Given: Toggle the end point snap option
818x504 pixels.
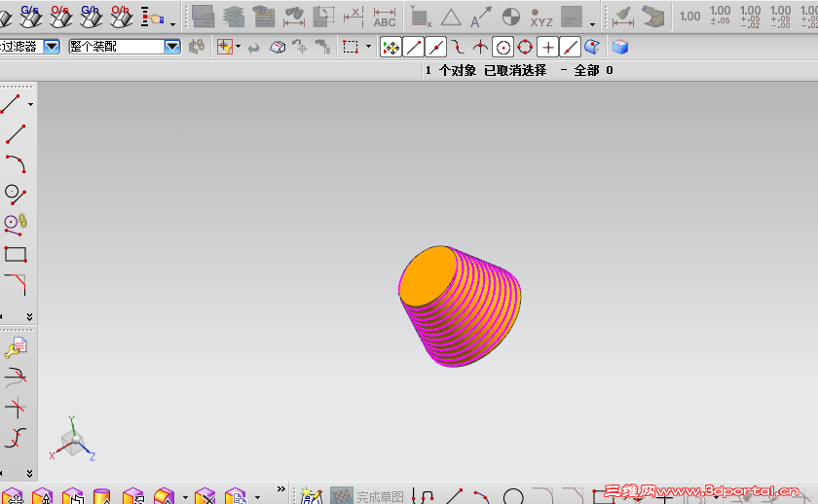Looking at the screenshot, I should tap(414, 48).
